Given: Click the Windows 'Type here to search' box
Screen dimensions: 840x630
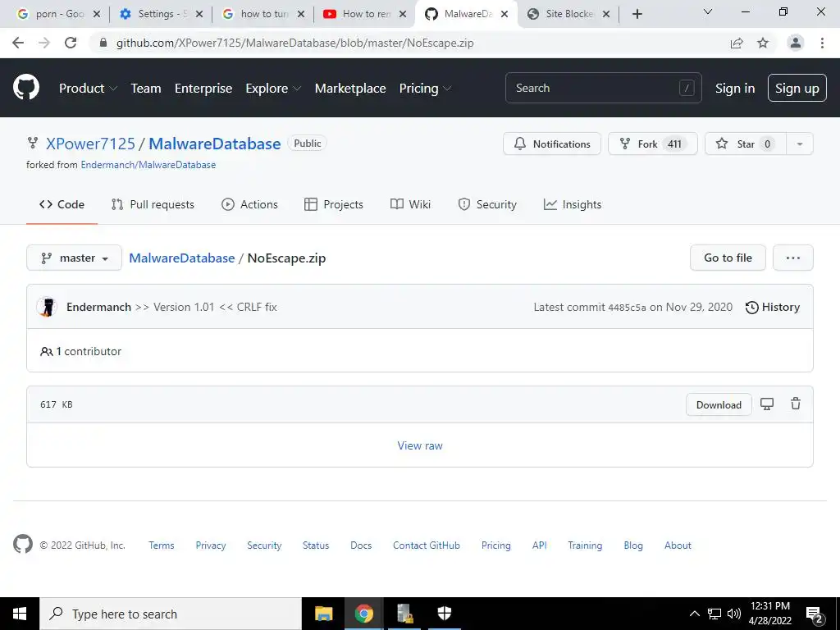Looking at the screenshot, I should click(x=171, y=614).
